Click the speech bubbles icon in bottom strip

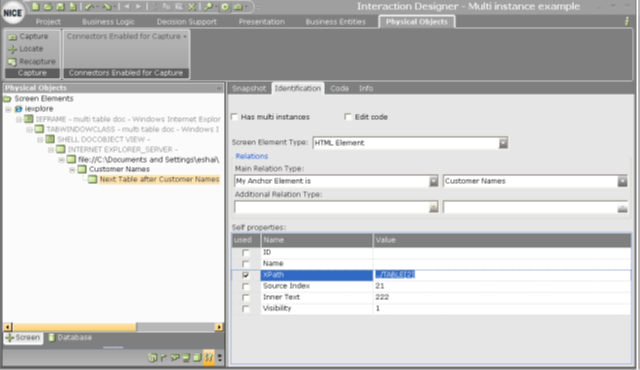pyautogui.click(x=175, y=358)
